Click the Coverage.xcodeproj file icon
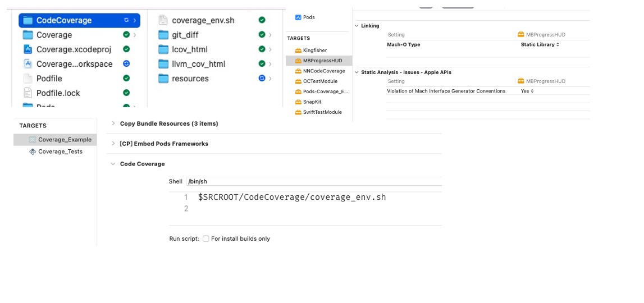This screenshot has height=303, width=644. (28, 49)
